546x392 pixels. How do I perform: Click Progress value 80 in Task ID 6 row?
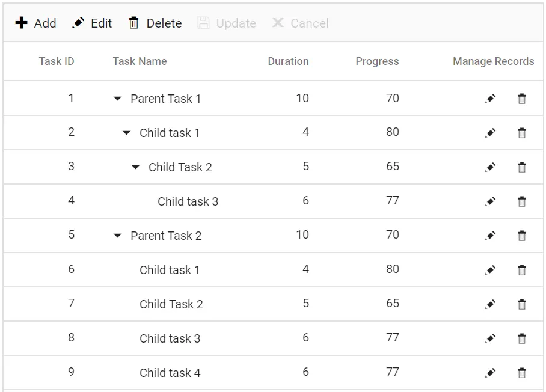point(393,269)
